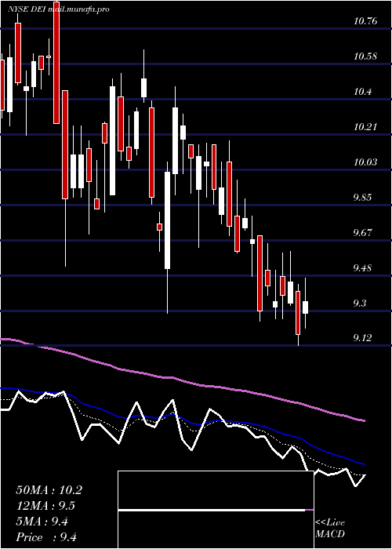
Task: Click the 10.58 price axis label
Action: tap(365, 56)
